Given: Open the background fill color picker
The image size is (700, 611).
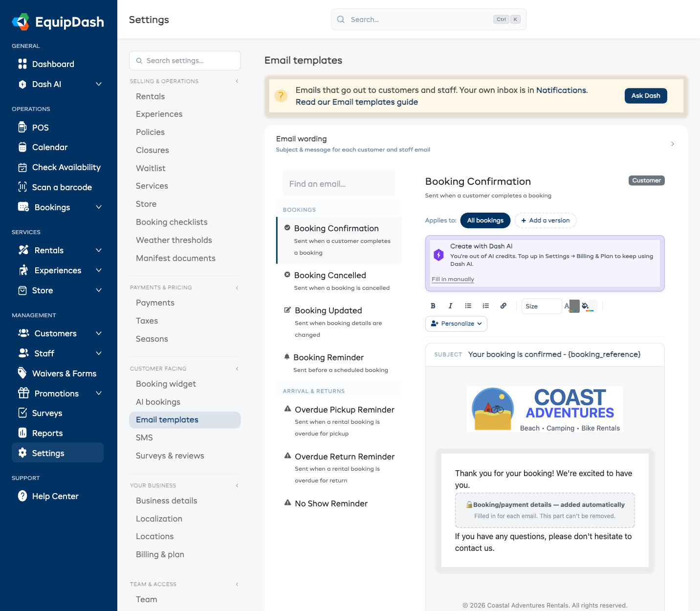Looking at the screenshot, I should point(589,306).
